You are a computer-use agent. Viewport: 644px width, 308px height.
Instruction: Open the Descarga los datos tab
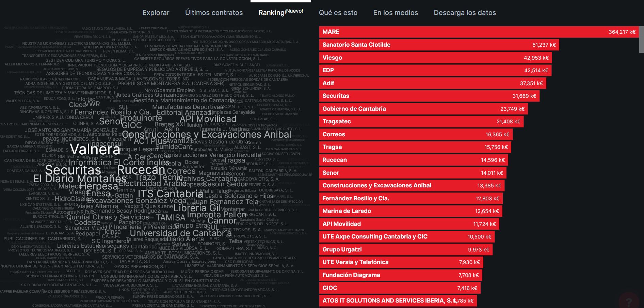click(465, 13)
